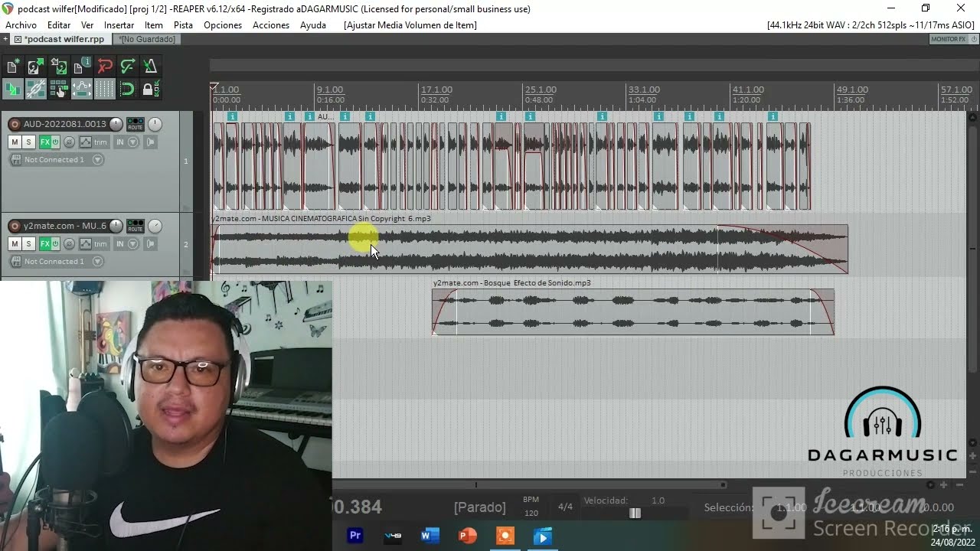Open ROUTE panel for y2mate.com - MU..6 track
This screenshot has height=551, width=980.
click(x=136, y=226)
